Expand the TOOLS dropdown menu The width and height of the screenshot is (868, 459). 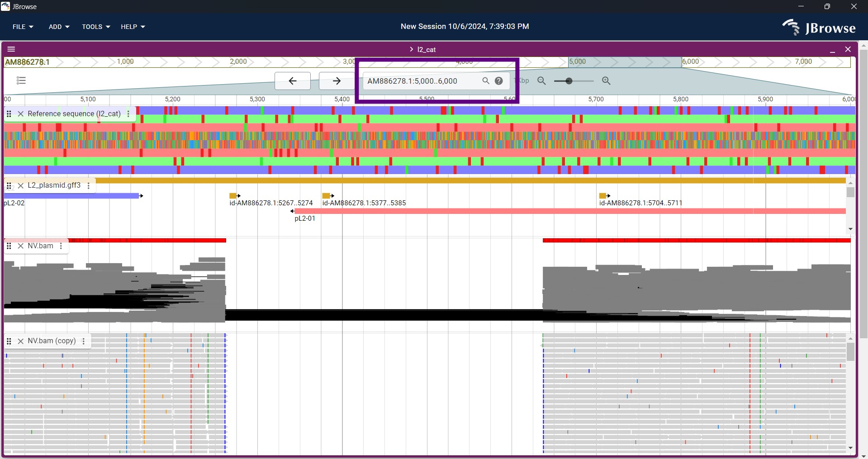pyautogui.click(x=96, y=27)
